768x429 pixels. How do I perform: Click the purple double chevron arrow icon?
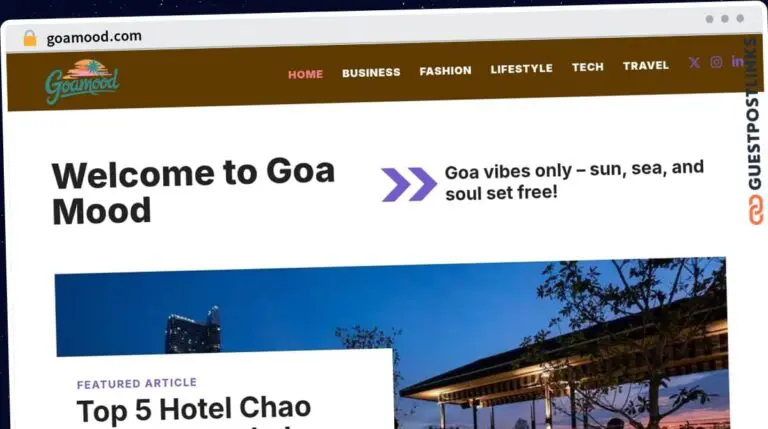pos(409,184)
